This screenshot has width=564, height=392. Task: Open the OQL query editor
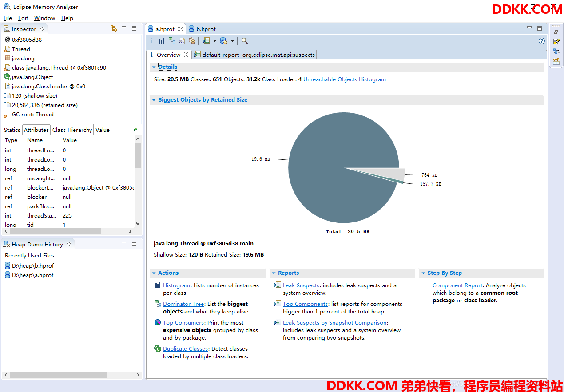coord(182,41)
